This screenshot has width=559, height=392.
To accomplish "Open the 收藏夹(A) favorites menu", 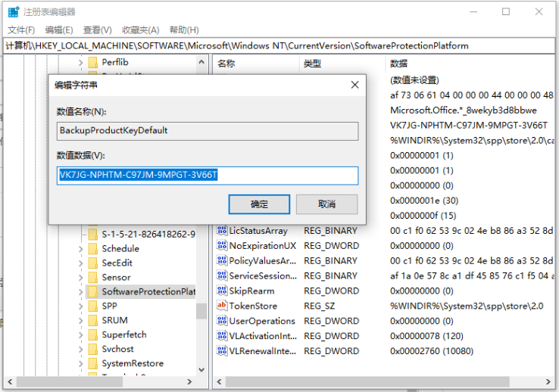I will pos(140,30).
